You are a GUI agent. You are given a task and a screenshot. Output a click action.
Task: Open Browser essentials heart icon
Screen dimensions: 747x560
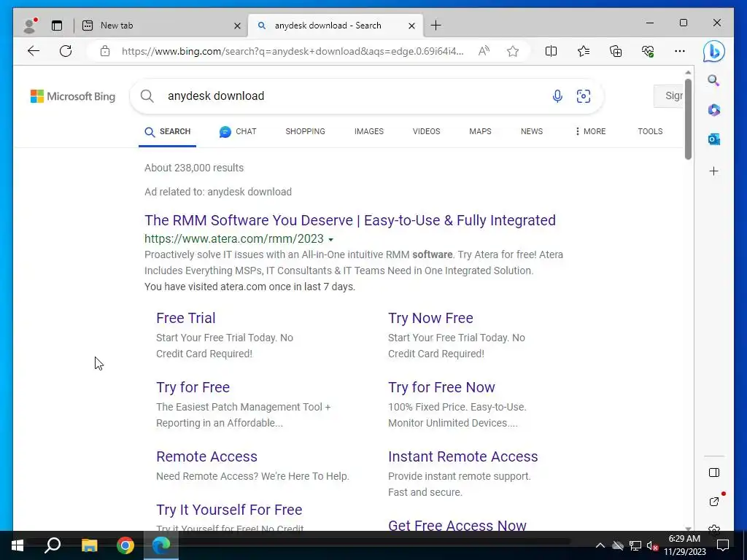point(648,51)
